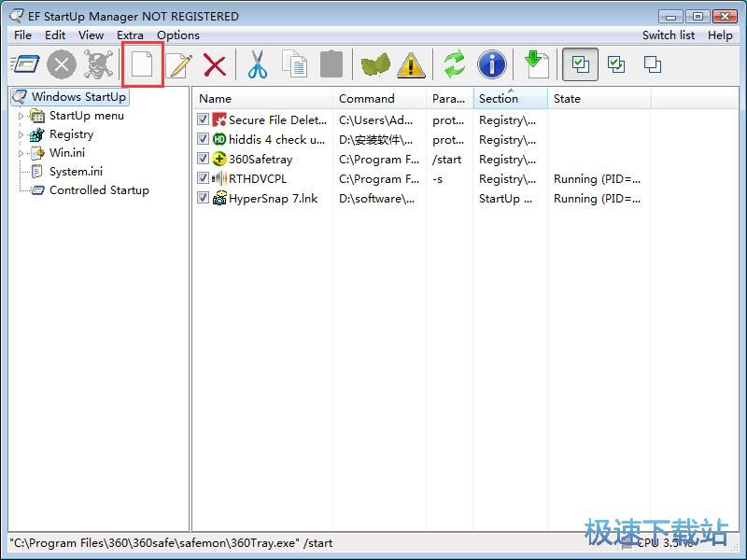Click the blue Info icon
The height and width of the screenshot is (560, 747).
(492, 64)
